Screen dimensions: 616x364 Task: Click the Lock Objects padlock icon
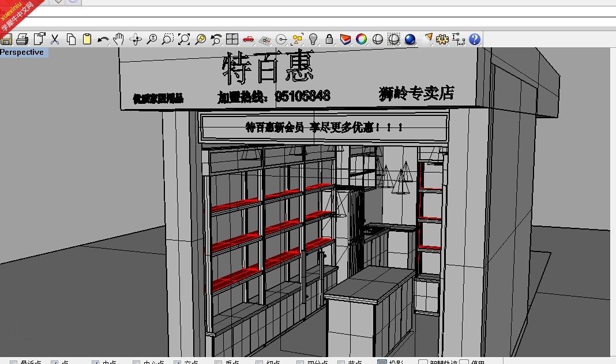coord(329,39)
